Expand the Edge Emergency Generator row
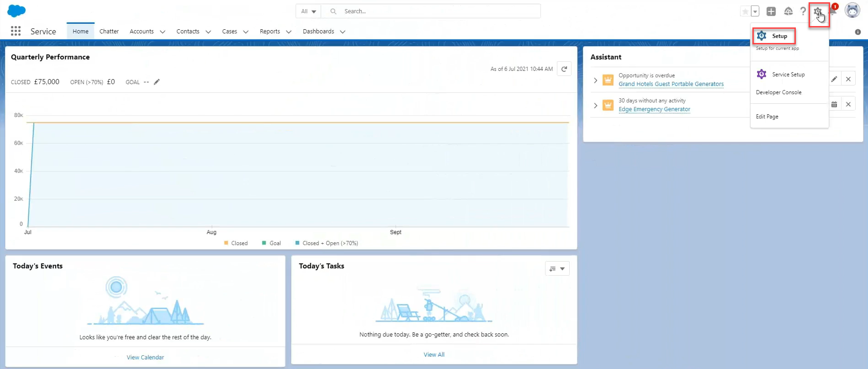This screenshot has width=868, height=369. 595,105
